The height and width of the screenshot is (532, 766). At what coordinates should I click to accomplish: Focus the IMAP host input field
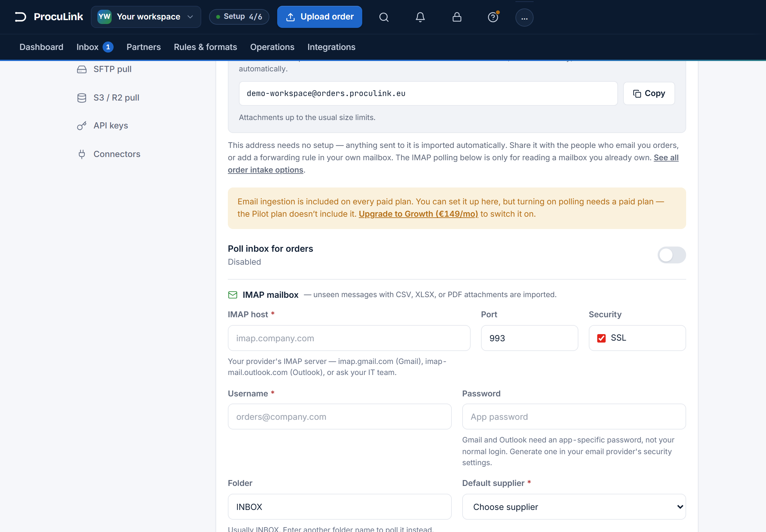[349, 338]
